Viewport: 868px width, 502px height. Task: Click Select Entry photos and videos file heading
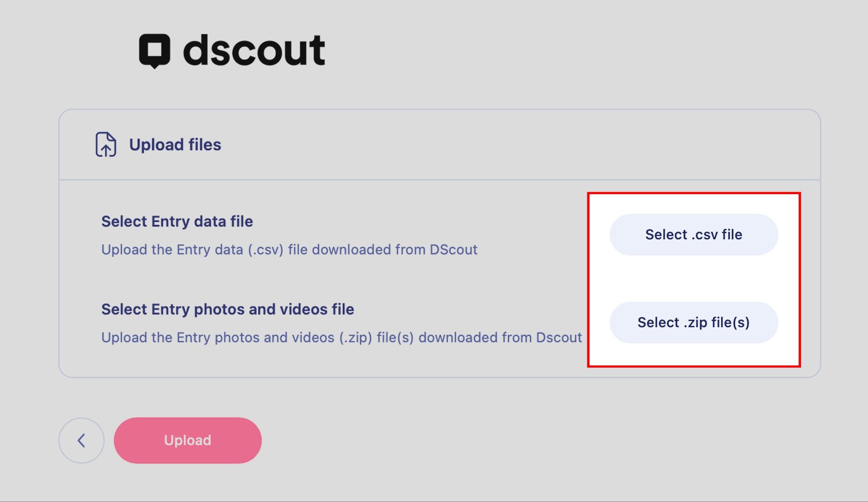tap(227, 309)
